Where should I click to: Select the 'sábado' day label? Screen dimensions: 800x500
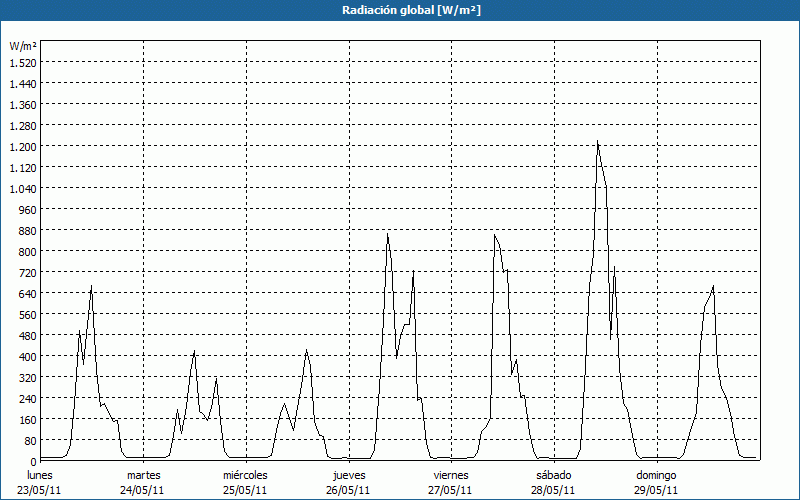(554, 475)
